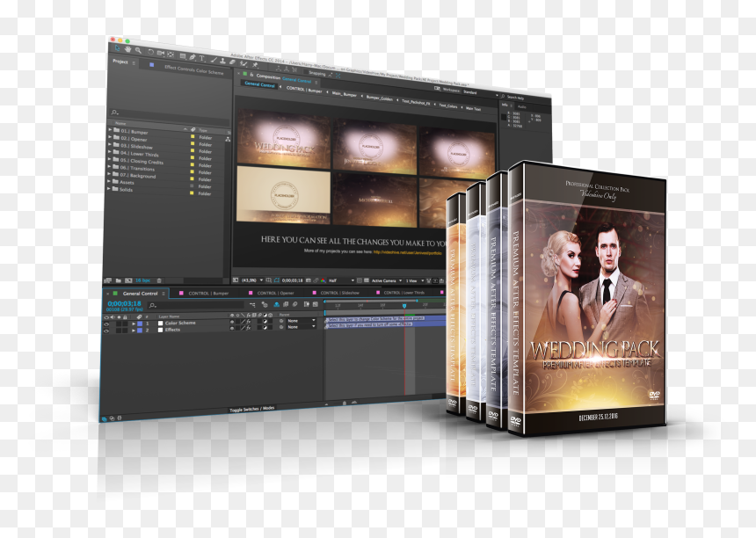This screenshot has width=756, height=538.
Task: Click the project flowchart icon beside the Type column
Action: tap(228, 139)
